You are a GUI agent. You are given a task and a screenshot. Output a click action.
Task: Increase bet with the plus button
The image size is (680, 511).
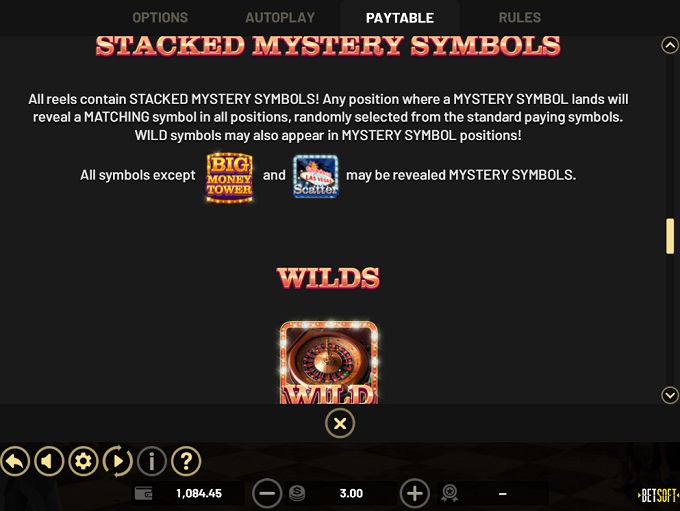click(x=415, y=493)
